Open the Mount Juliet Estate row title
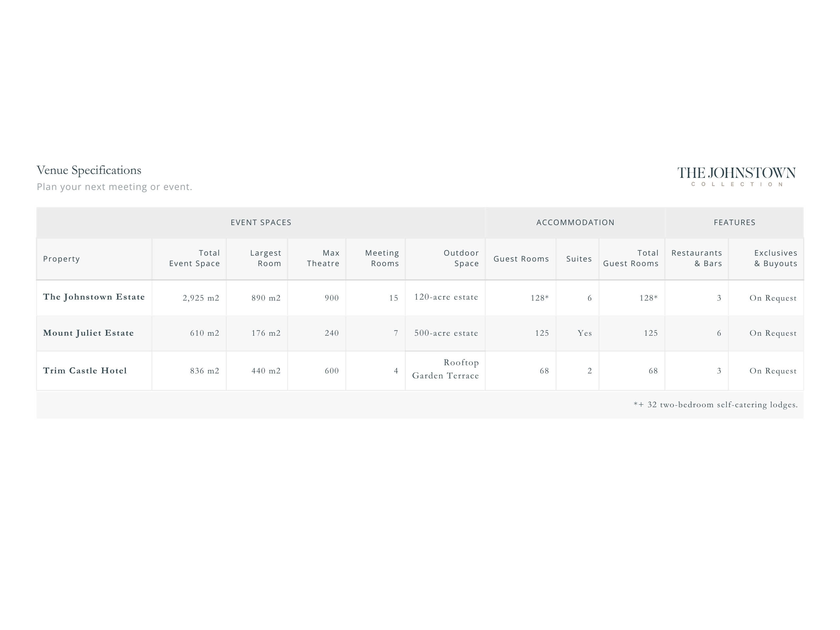 tap(89, 333)
